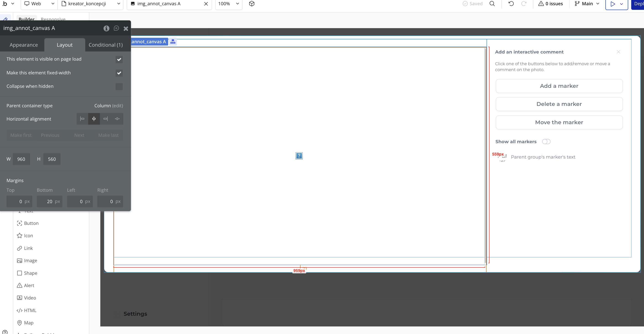Select align-left horizontal alignment icon
Screen dimensions: 644x334
82,119
